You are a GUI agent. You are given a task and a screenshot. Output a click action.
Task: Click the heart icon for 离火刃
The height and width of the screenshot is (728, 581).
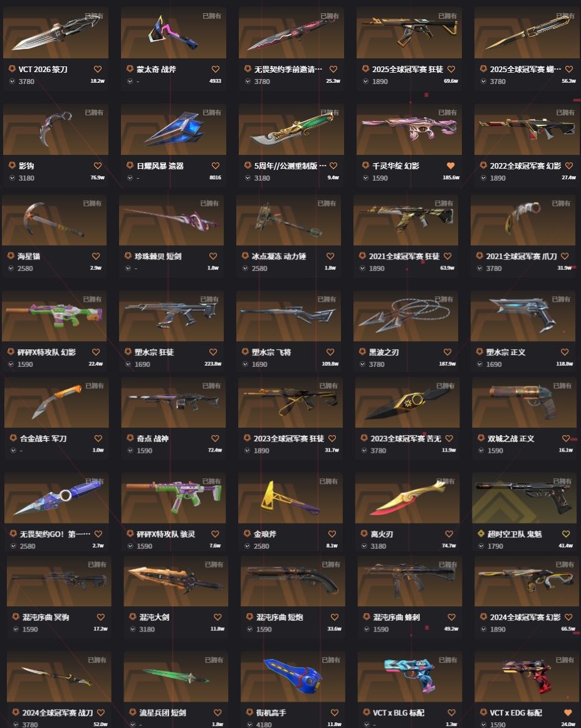(449, 534)
